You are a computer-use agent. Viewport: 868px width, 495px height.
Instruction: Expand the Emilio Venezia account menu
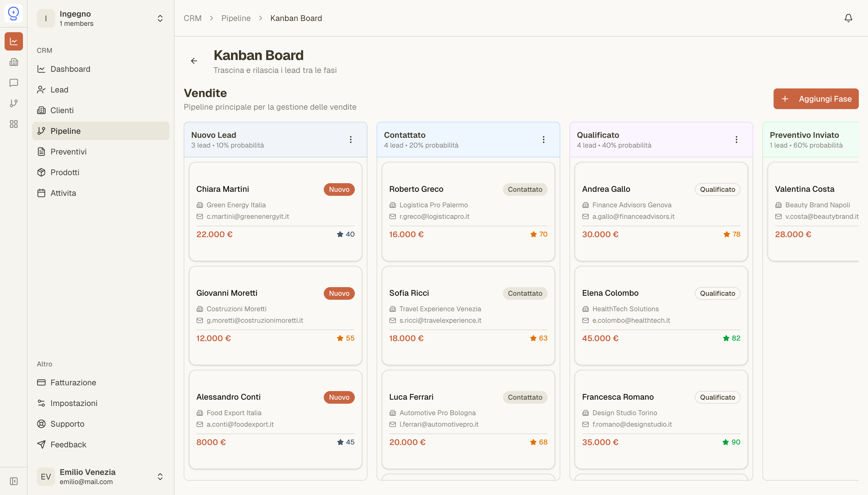[160, 477]
